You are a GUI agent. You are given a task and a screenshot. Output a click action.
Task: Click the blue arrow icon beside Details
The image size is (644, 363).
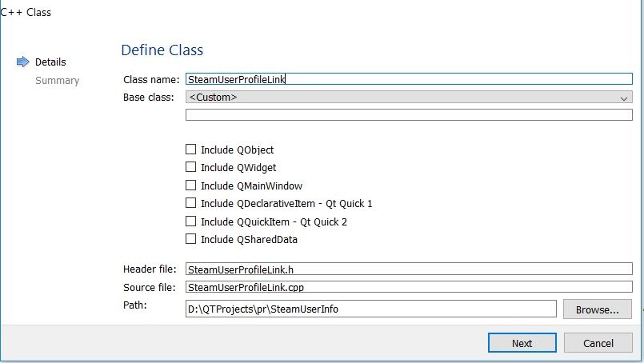[x=22, y=62]
